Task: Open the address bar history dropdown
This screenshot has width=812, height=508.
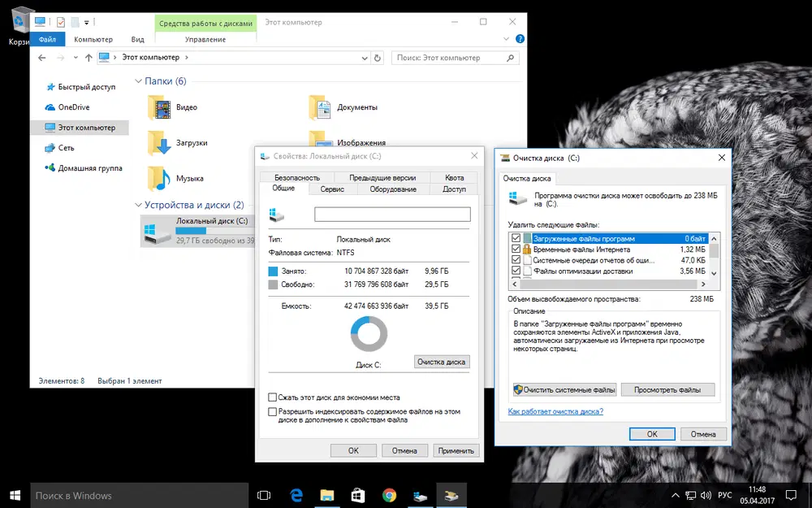Action: pyautogui.click(x=365, y=58)
